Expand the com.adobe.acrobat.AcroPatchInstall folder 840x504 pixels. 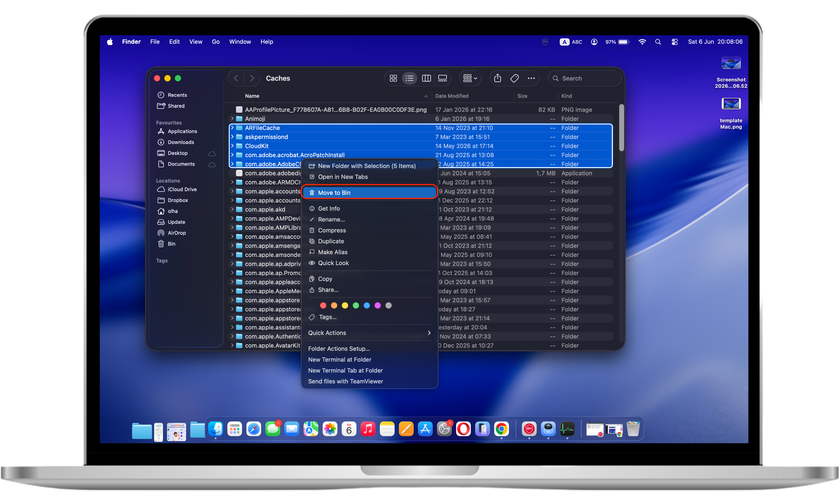pyautogui.click(x=232, y=155)
